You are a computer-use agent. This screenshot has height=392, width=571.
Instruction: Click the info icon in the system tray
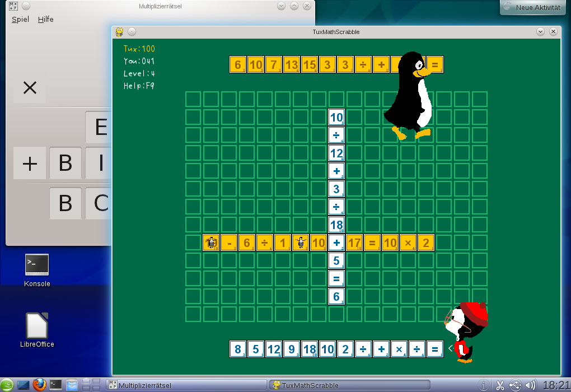(483, 385)
